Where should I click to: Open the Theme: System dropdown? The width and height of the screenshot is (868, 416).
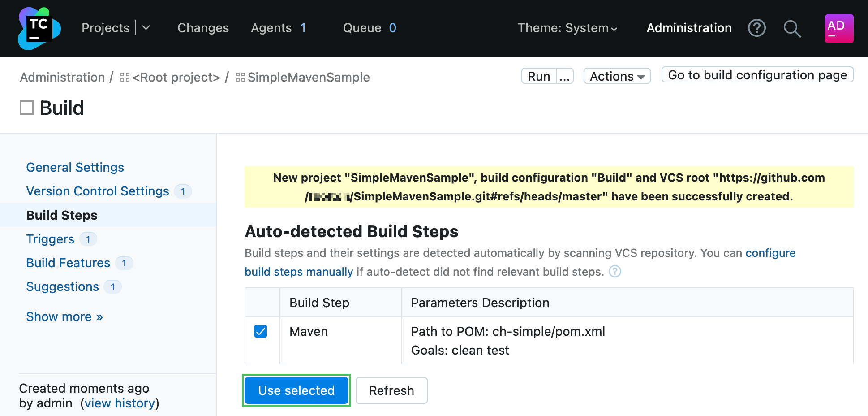(567, 28)
